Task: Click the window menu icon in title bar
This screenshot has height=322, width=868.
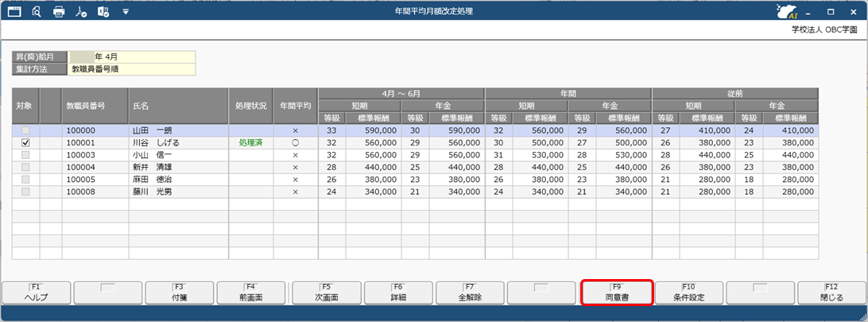Action: 14,11
